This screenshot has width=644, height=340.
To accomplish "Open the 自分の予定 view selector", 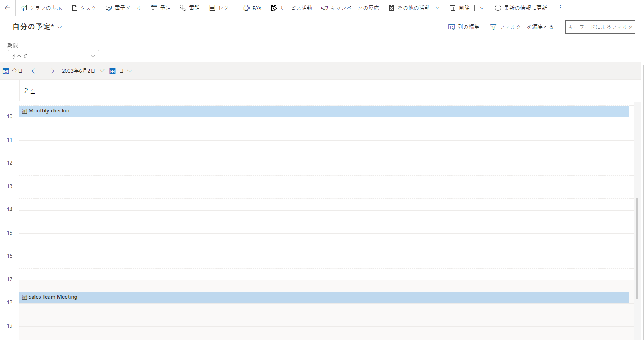I will (37, 27).
